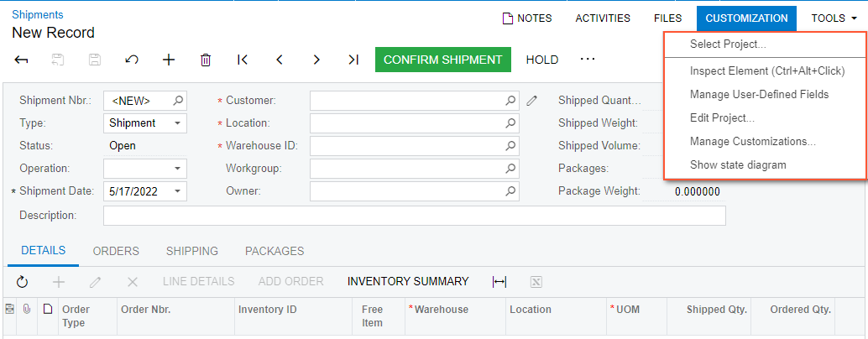Screen dimensions: 868x339
Task: Open Shipment Date calendar dropdown
Action: (178, 191)
